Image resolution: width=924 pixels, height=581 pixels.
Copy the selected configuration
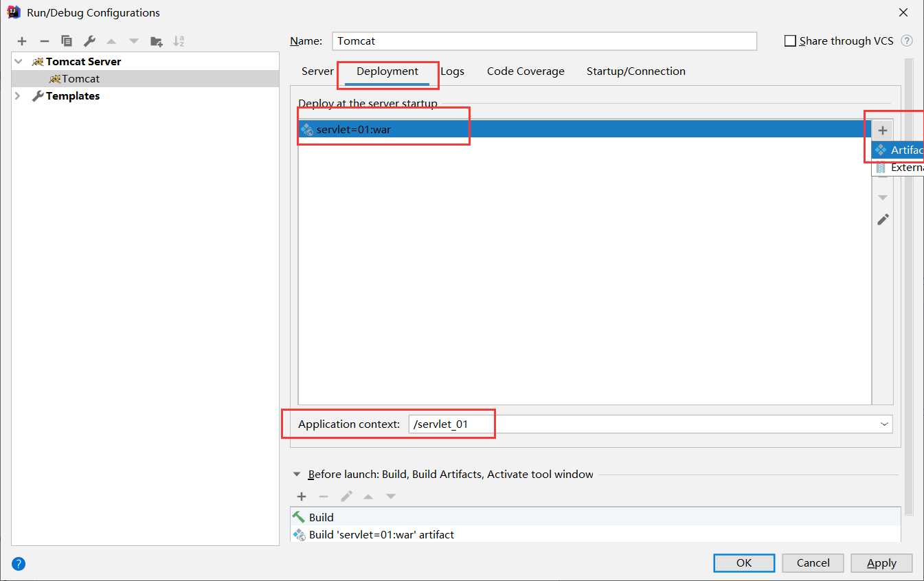click(x=67, y=41)
